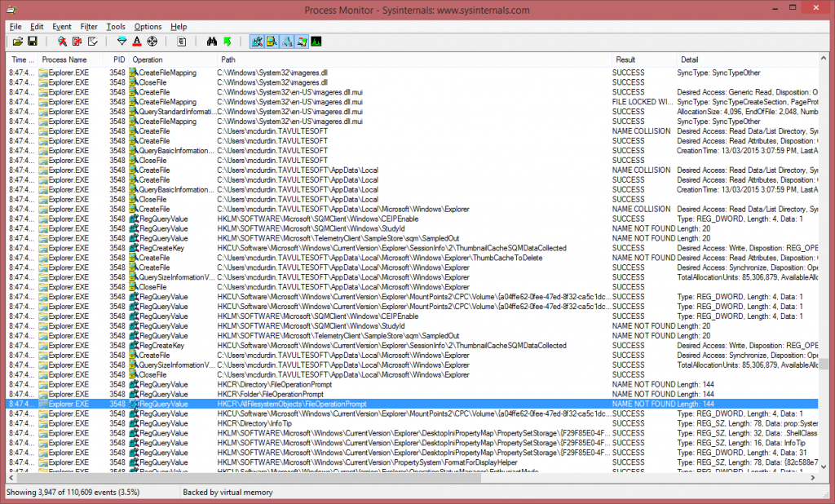Viewport: 835px width, 504px height.
Task: Click the detail cell starting AllocationSize: 4,096
Action: click(747, 112)
